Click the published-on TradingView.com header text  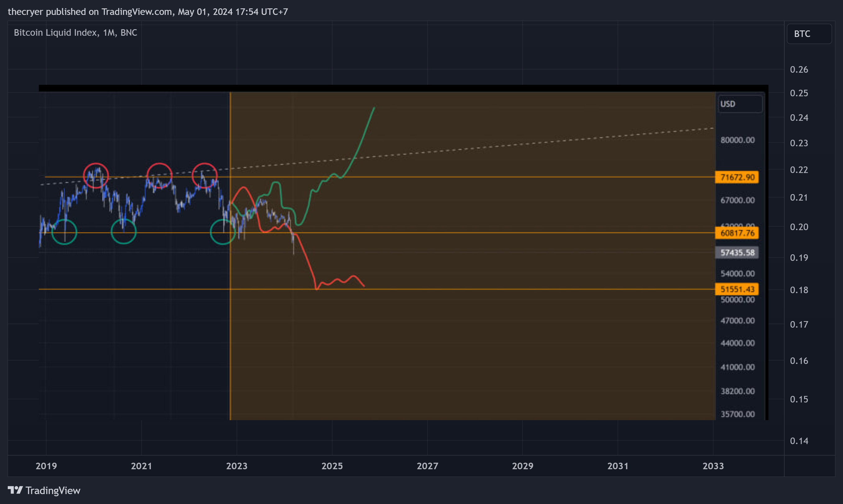(148, 12)
